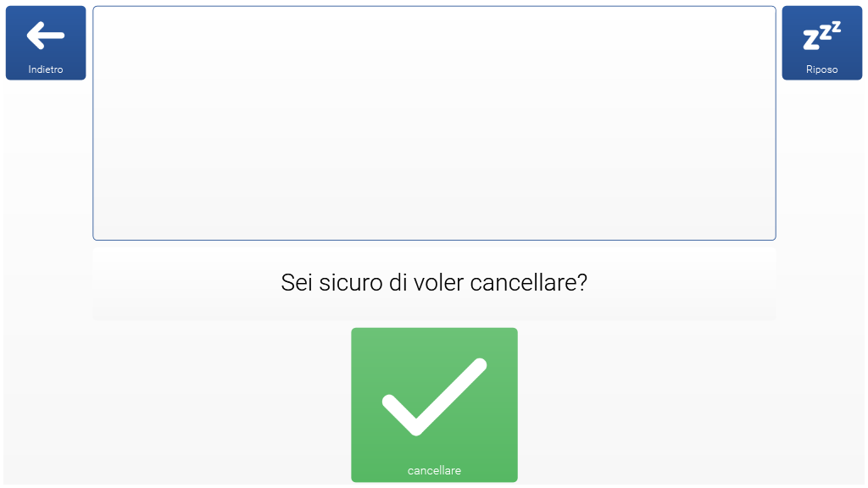
Task: Activate rest mode via the blue Zzz tile
Action: point(821,43)
